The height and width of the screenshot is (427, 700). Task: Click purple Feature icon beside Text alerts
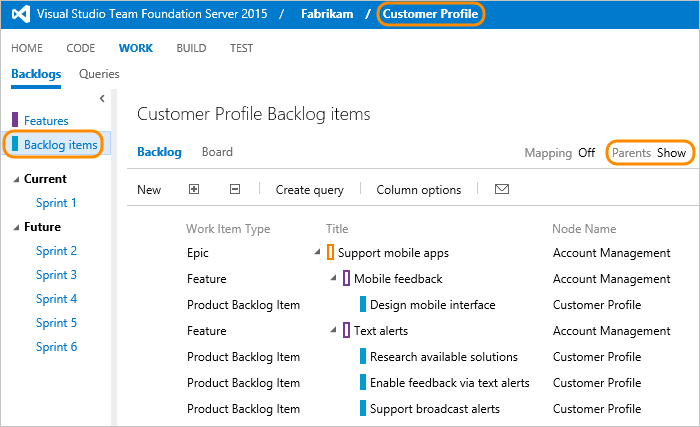(x=346, y=331)
